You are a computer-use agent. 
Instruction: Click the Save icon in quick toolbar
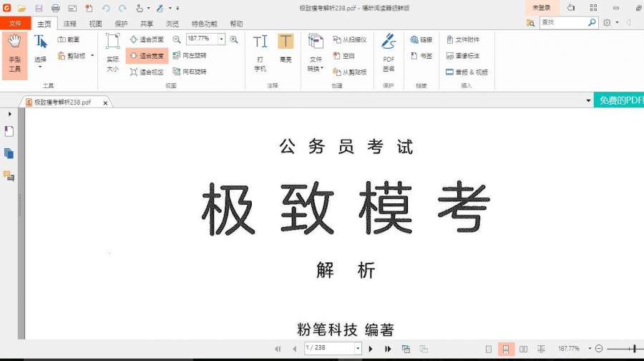39,8
